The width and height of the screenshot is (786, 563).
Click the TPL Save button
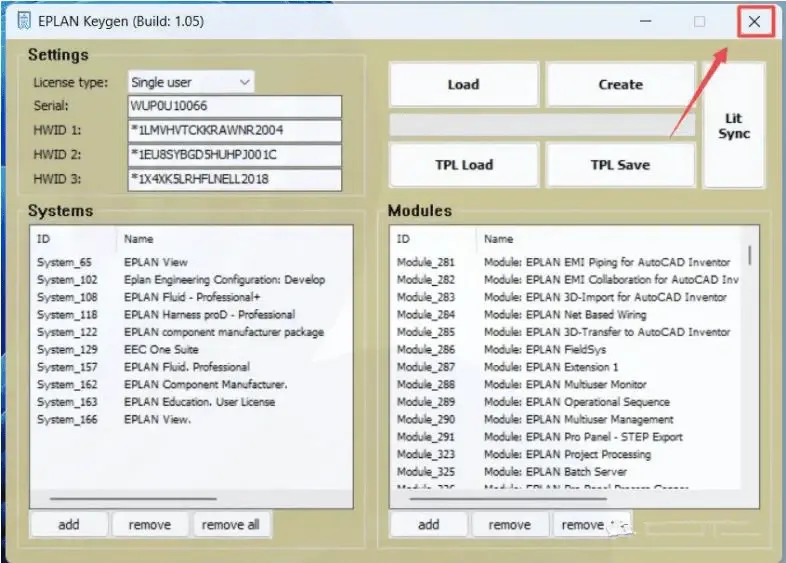[x=621, y=164]
